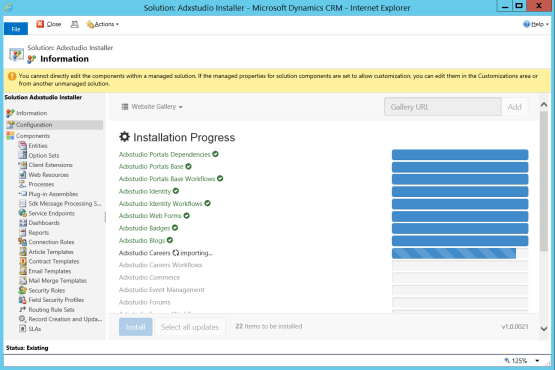
Task: Click the Adxstudio Identity link
Action: click(145, 191)
